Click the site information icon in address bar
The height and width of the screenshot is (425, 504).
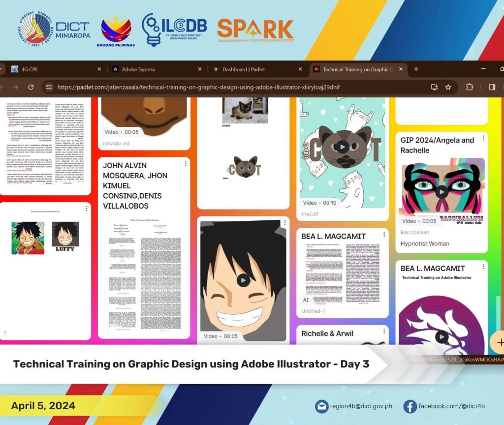[48, 87]
